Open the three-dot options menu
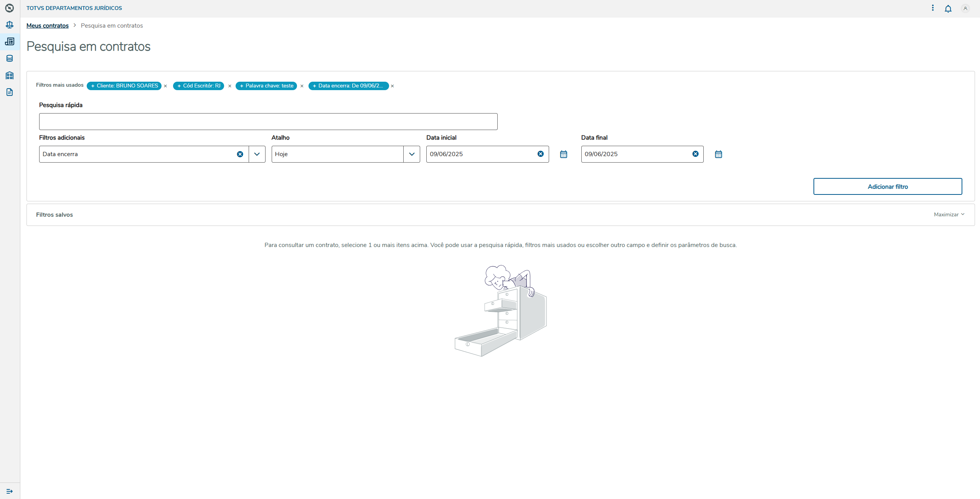Image resolution: width=980 pixels, height=499 pixels. click(932, 8)
